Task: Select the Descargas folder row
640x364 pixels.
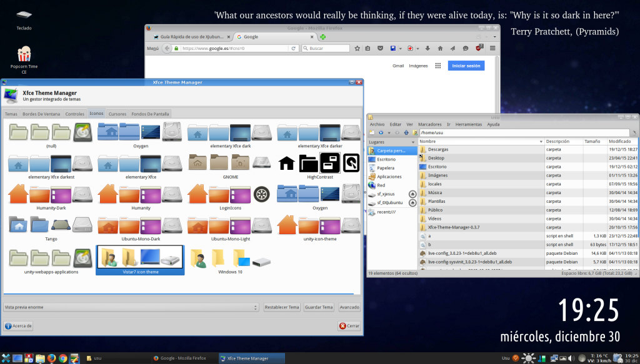Action: coord(529,150)
